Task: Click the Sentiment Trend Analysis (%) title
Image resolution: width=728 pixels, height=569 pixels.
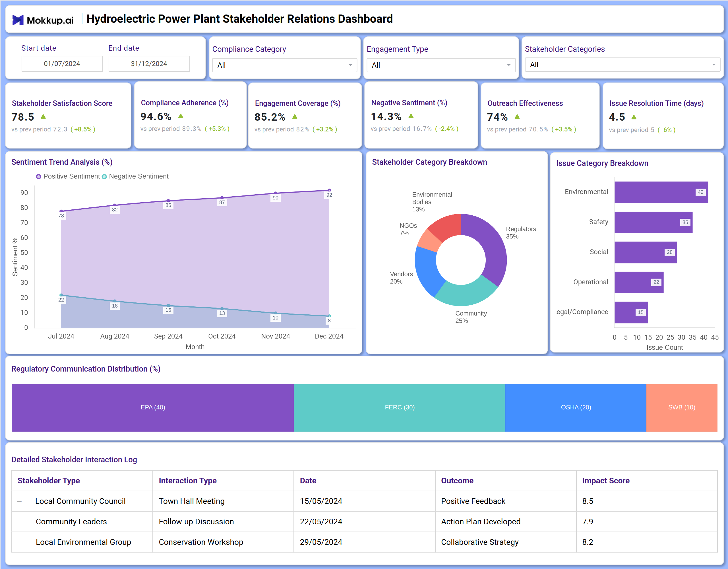Action: [62, 162]
